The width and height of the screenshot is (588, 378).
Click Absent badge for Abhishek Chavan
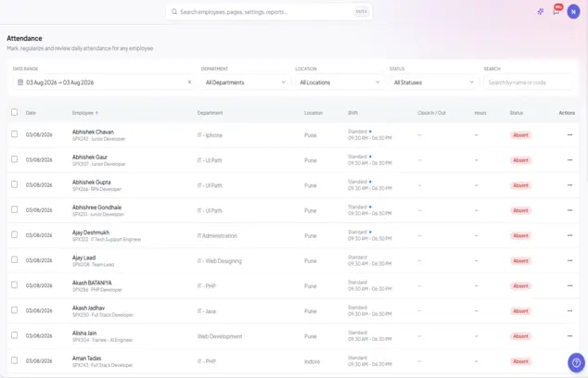pos(520,135)
